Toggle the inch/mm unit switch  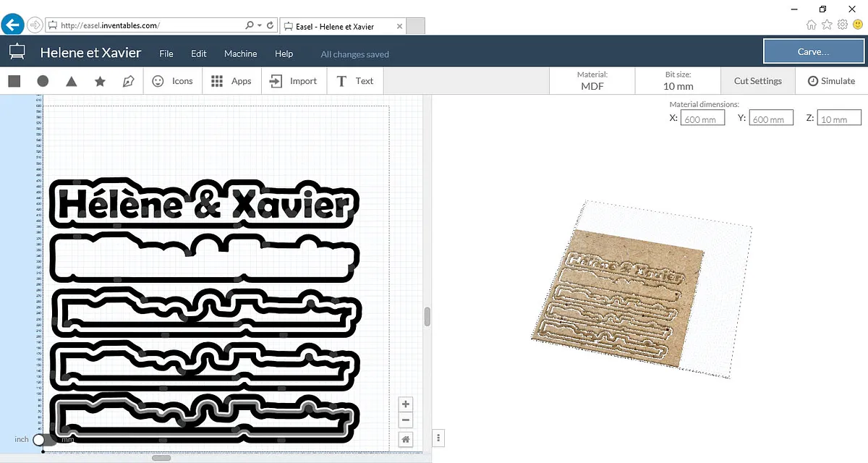point(44,439)
